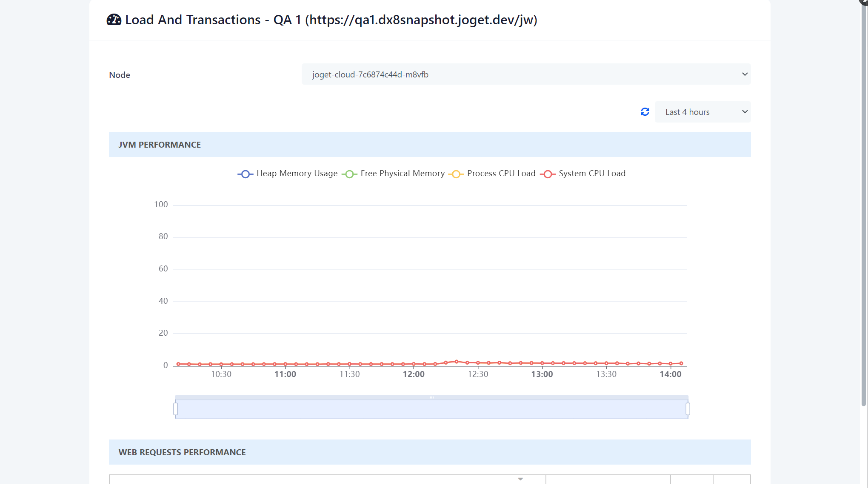Viewport: 868px width, 488px height.
Task: Click the WEB REQUESTS PERFORMANCE section header
Action: point(182,452)
